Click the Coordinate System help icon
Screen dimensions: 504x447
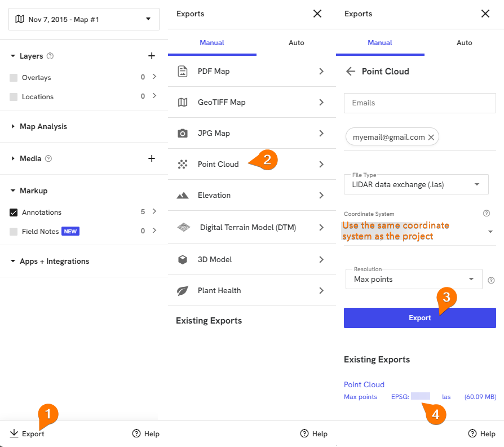487,214
